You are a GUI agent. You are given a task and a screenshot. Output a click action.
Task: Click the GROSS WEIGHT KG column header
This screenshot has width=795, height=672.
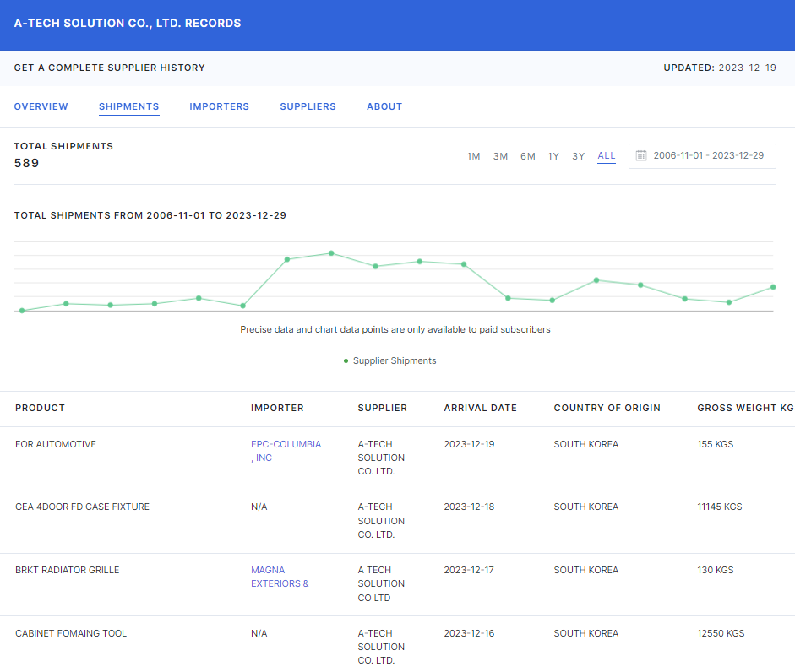pos(745,408)
